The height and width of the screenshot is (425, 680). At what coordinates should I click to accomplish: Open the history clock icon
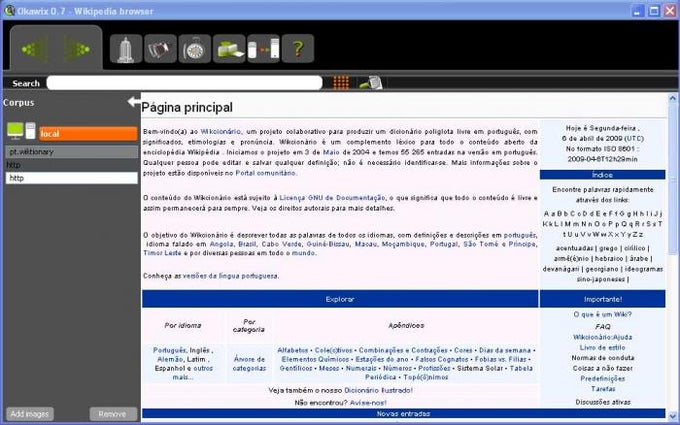(x=194, y=49)
